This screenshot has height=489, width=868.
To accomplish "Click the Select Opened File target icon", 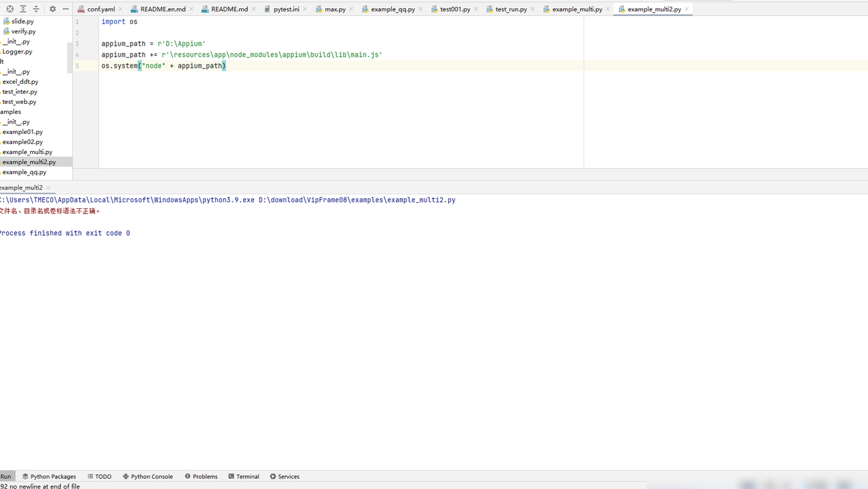I will 10,9.
